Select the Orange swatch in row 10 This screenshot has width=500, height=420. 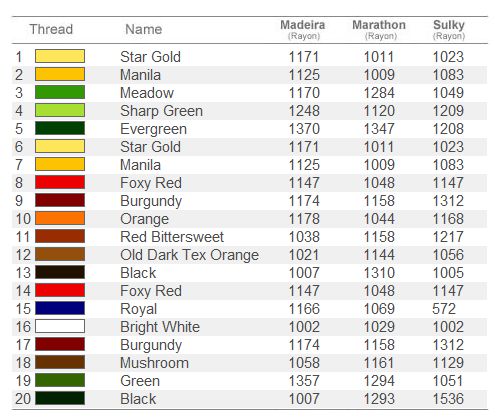60,218
